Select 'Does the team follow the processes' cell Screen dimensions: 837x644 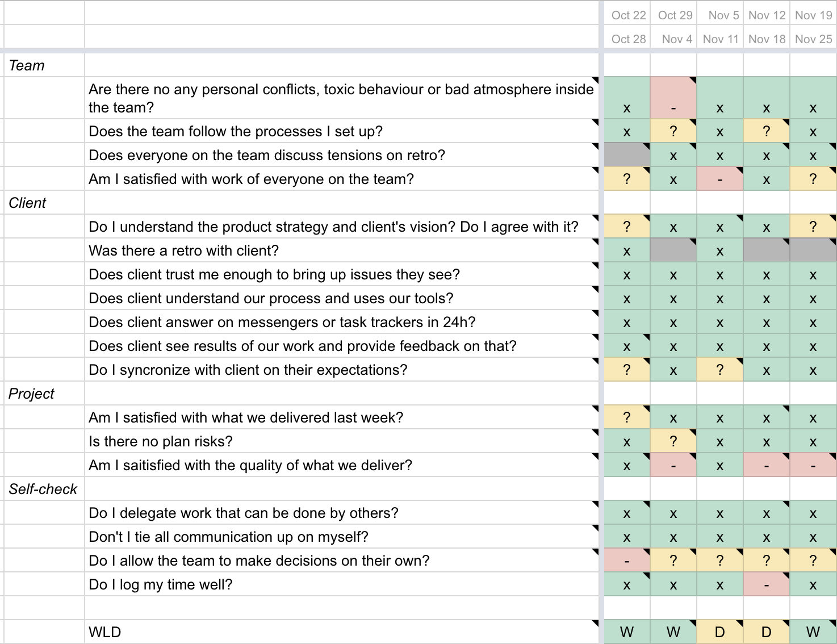[x=342, y=131]
